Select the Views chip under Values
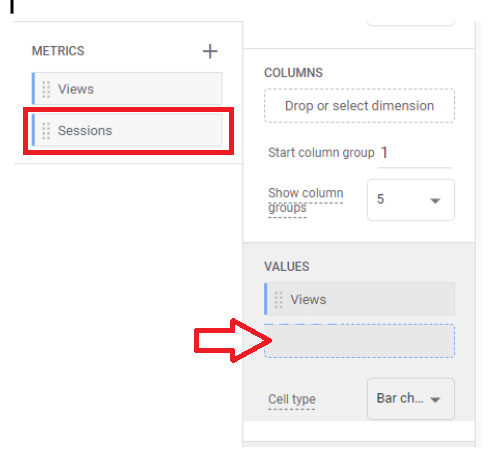The width and height of the screenshot is (496, 462). click(359, 299)
